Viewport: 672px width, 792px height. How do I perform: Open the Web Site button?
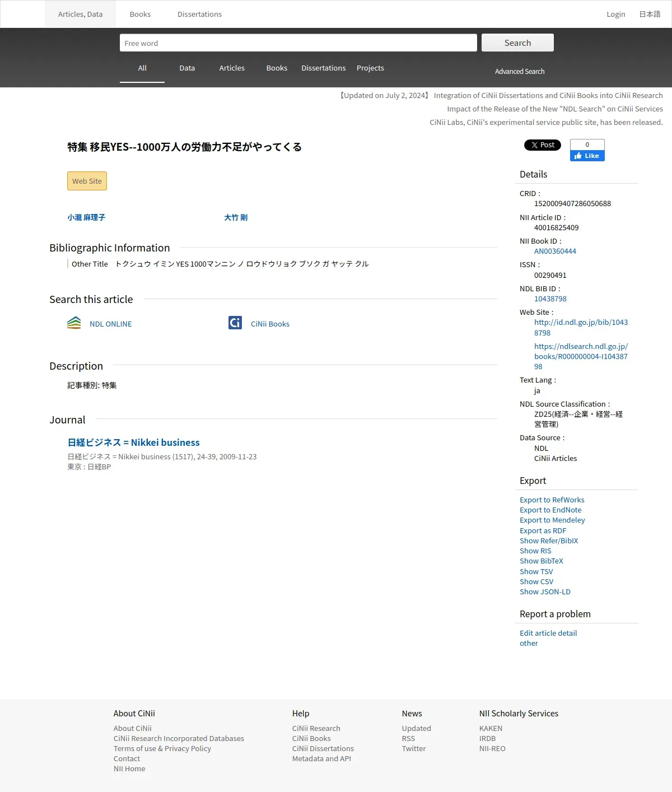87,181
